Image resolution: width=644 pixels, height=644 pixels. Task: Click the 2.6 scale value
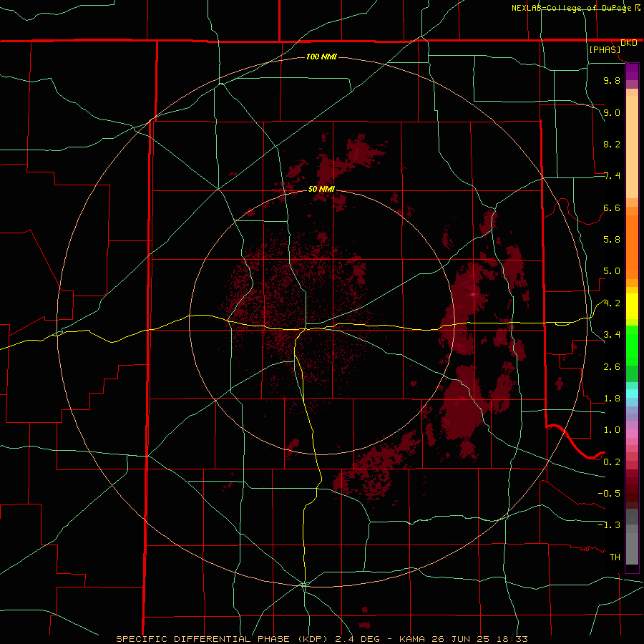612,367
